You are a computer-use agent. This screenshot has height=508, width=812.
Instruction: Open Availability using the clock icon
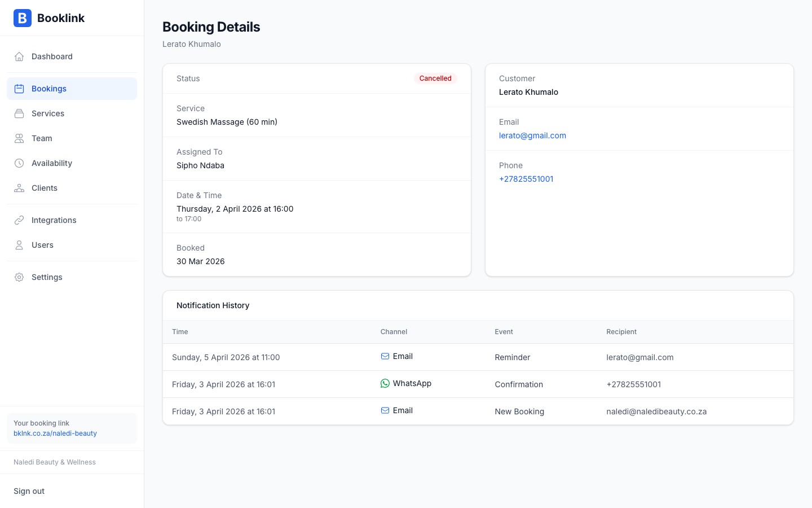tap(19, 163)
